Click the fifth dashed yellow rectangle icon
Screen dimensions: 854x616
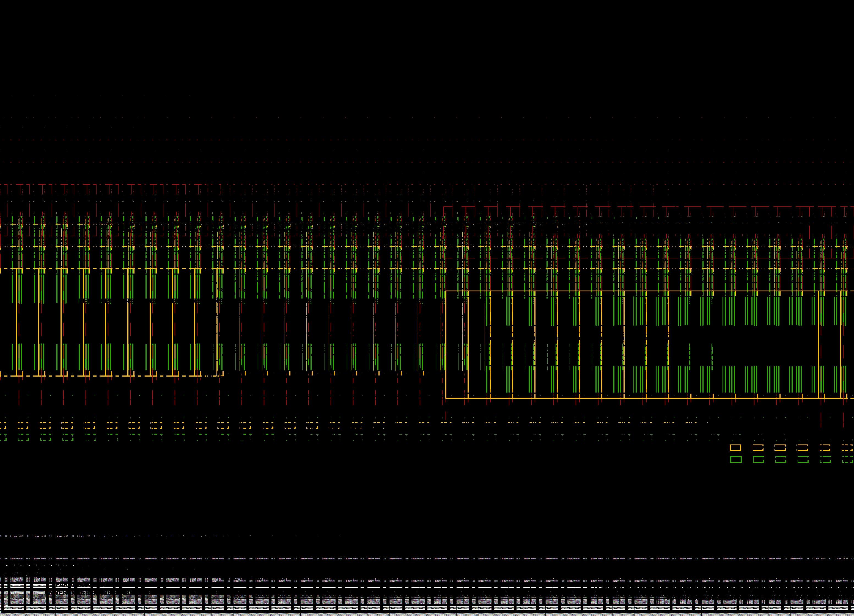point(825,448)
